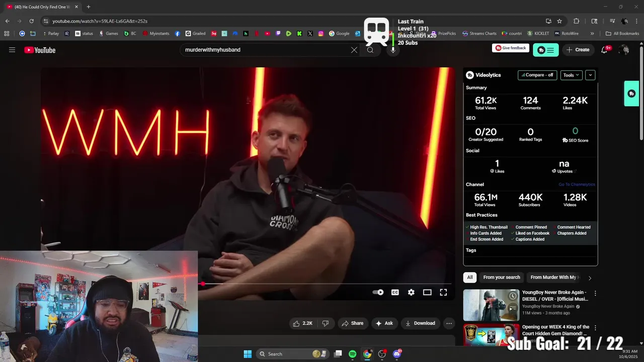The height and width of the screenshot is (362, 644).
Task: Switch video to theater mode
Action: coord(427,292)
